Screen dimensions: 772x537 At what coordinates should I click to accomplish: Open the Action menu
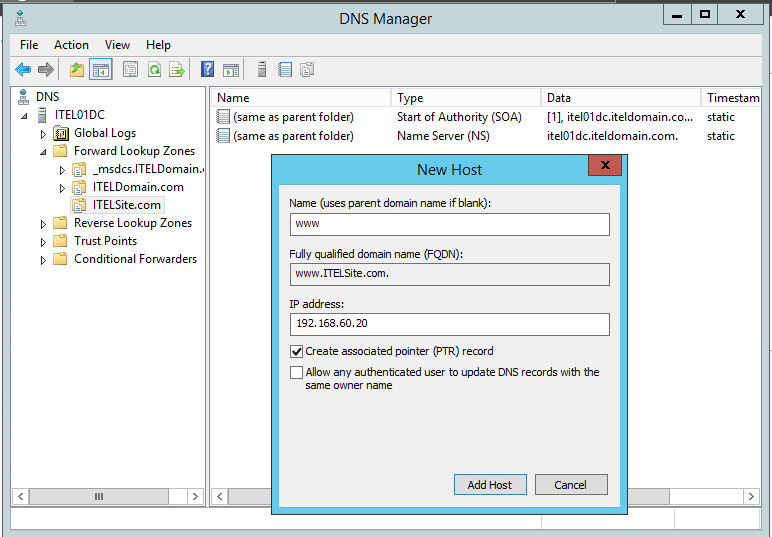71,45
